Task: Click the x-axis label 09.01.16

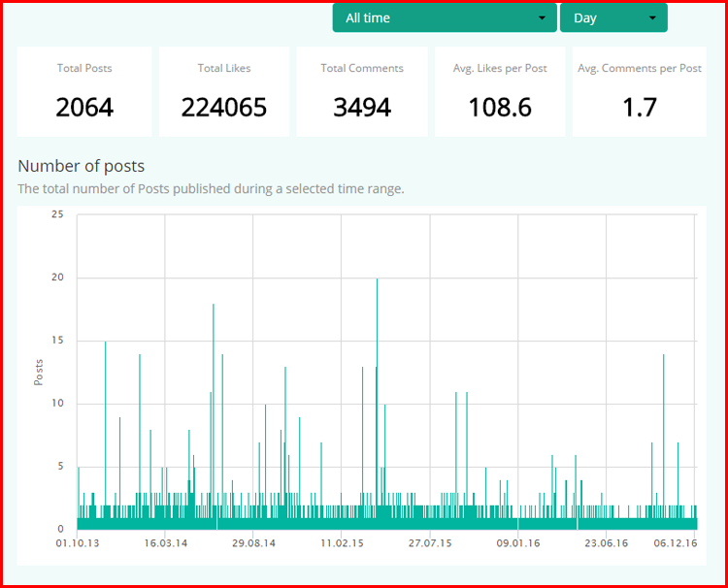Action: (x=518, y=543)
